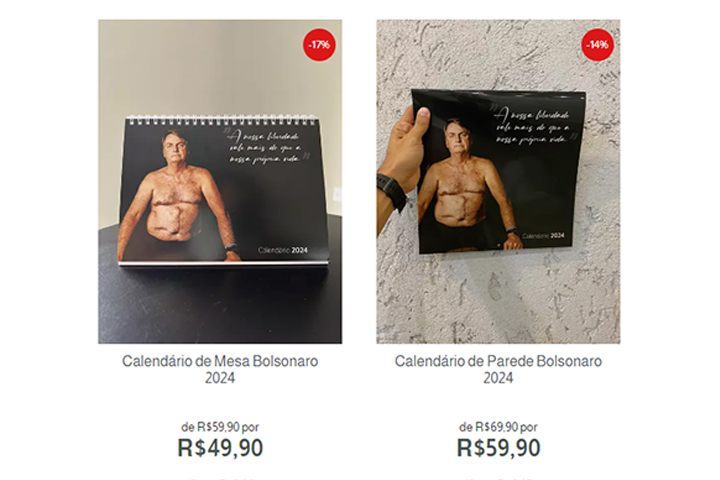The height and width of the screenshot is (480, 720).
Task: Click the R$49,90 sale price
Action: (x=220, y=448)
